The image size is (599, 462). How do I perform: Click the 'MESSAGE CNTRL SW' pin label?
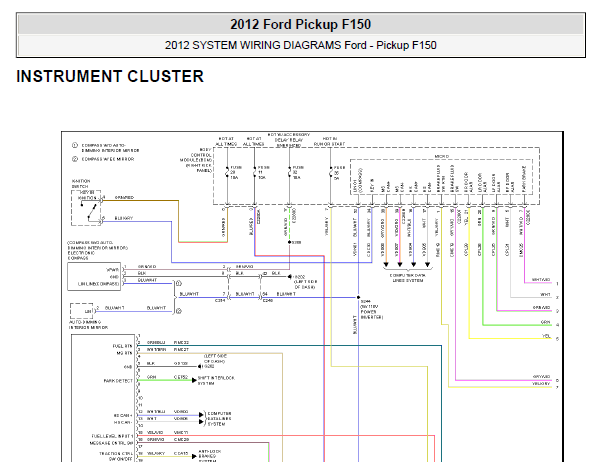click(112, 443)
